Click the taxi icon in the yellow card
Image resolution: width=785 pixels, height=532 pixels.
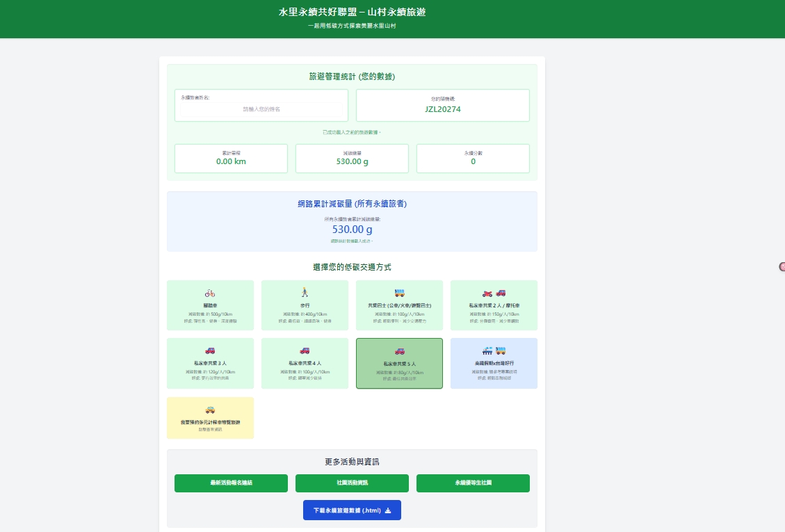(x=210, y=410)
